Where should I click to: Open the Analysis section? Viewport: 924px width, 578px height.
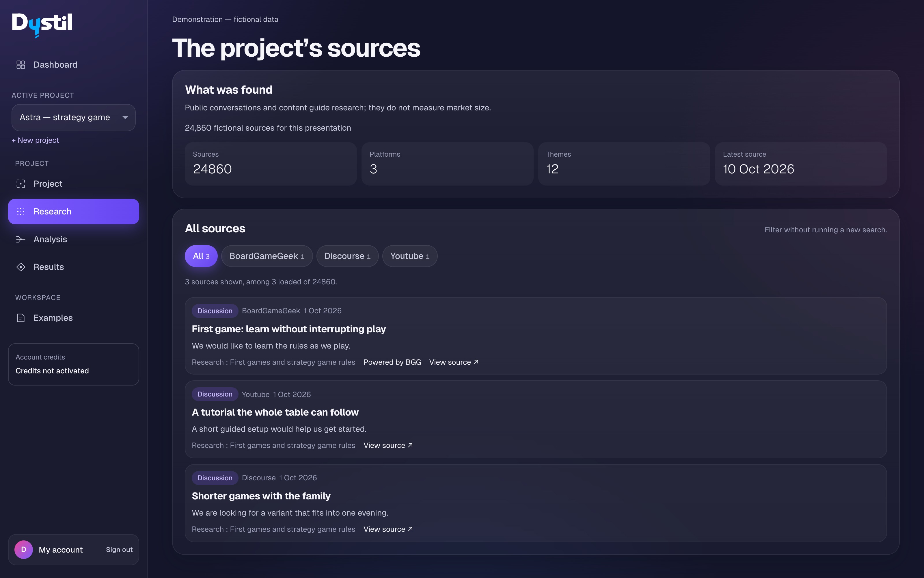[x=73, y=239]
